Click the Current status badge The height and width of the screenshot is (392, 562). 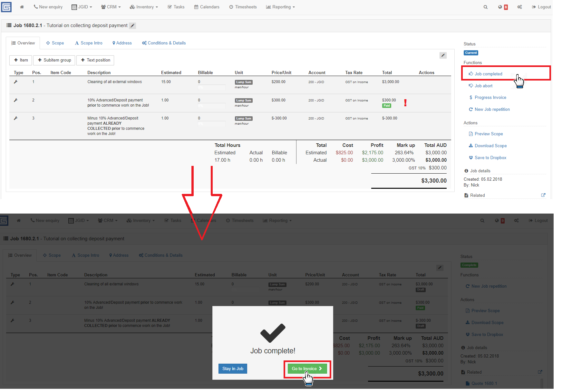coord(471,53)
